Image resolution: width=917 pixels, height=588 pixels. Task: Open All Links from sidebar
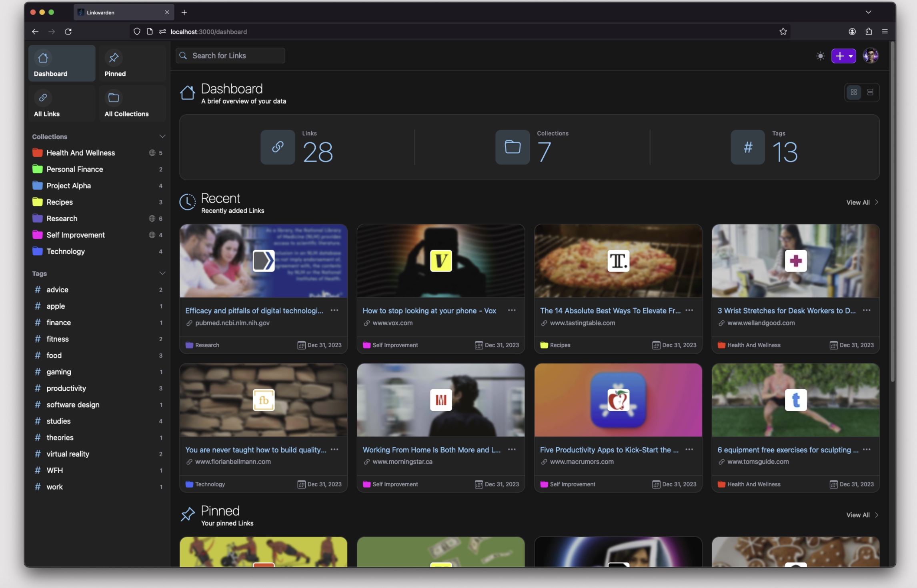click(62, 104)
